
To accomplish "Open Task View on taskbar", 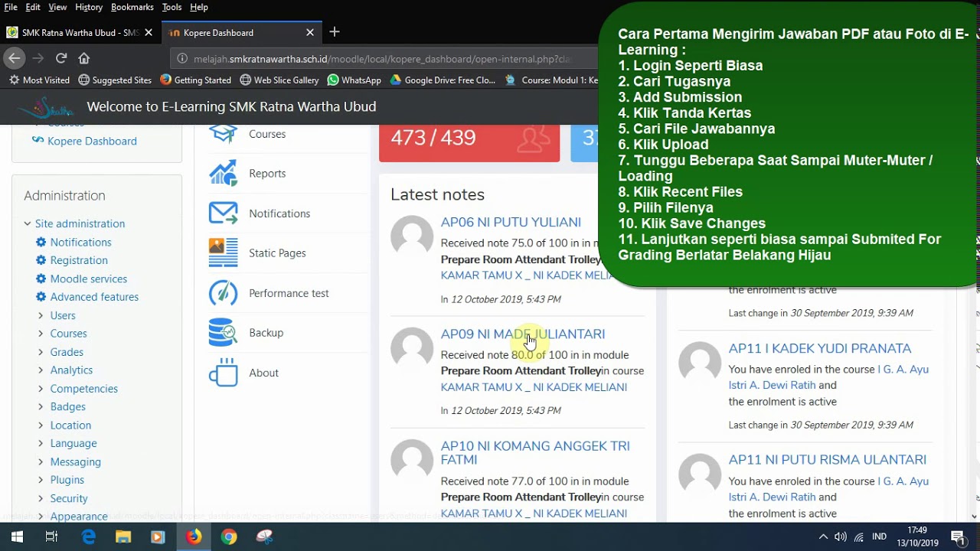I will [x=51, y=536].
